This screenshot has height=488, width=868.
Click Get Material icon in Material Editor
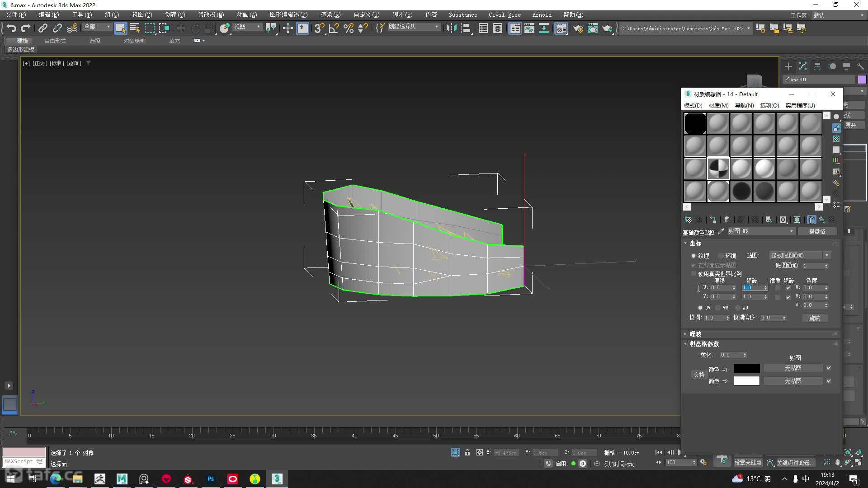(x=688, y=220)
